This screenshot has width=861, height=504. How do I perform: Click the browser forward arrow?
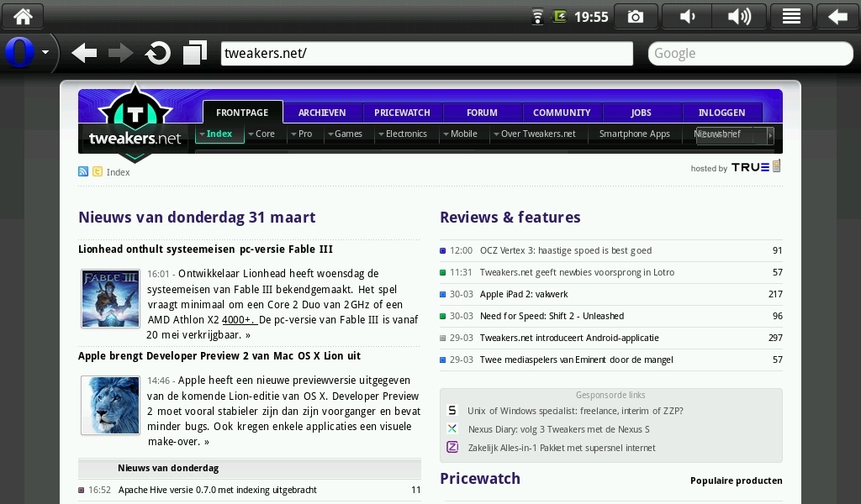(x=120, y=53)
